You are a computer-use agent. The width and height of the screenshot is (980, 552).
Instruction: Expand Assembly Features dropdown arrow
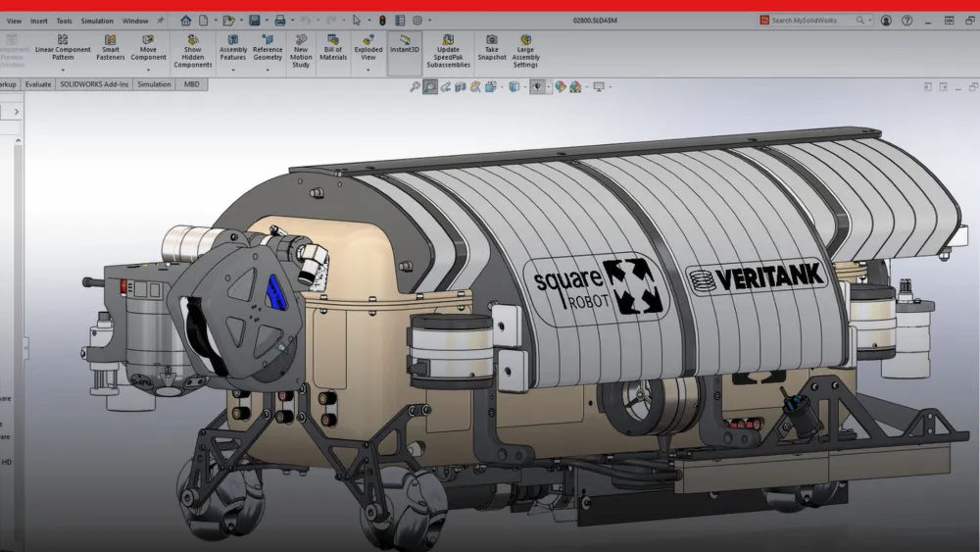point(233,70)
